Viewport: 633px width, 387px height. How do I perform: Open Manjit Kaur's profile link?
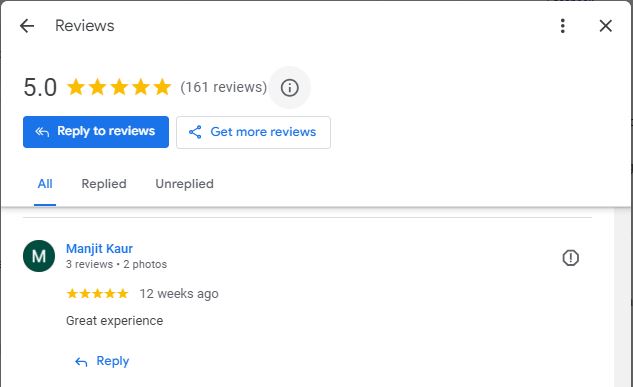[x=99, y=249]
